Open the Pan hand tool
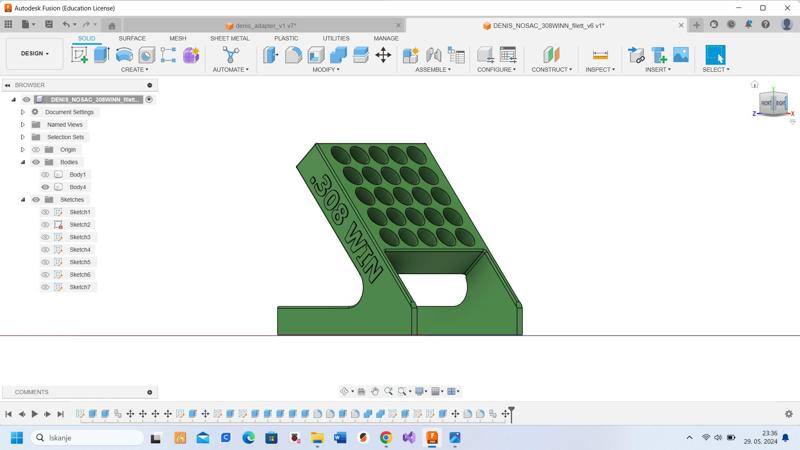This screenshot has height=450, width=800. pos(375,391)
